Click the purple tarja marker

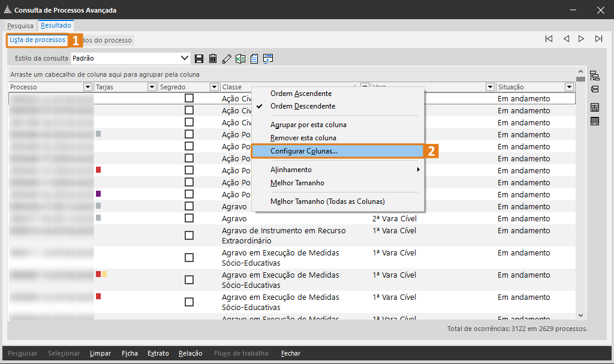(98, 194)
